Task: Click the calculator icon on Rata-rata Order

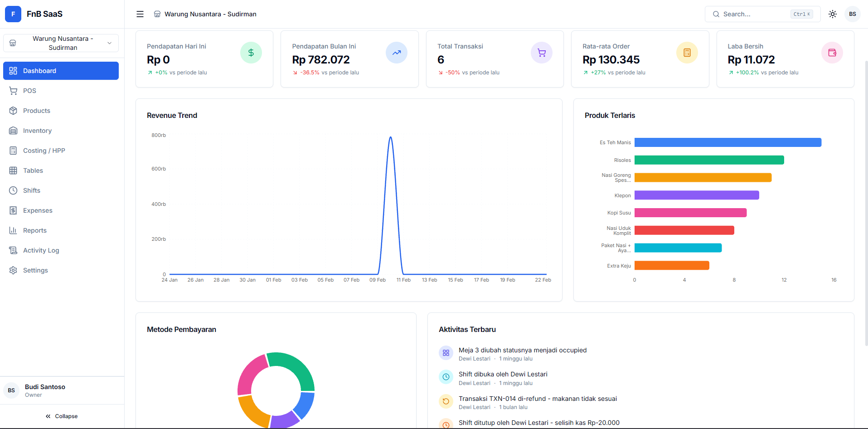Action: (687, 53)
